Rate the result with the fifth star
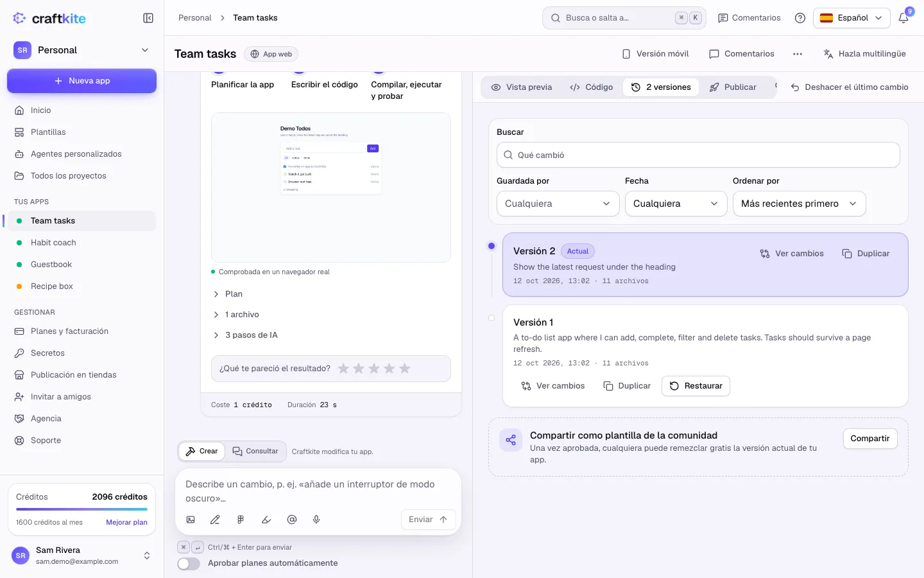This screenshot has width=924, height=578. [x=404, y=369]
